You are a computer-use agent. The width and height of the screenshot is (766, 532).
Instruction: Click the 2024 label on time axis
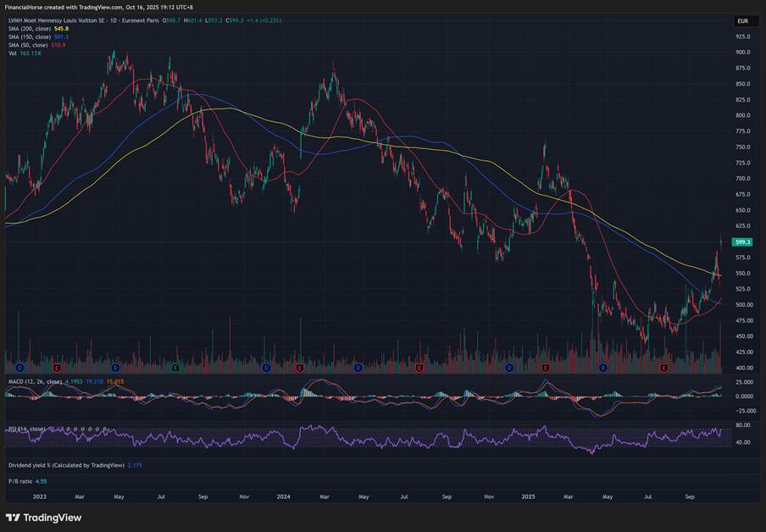click(283, 496)
